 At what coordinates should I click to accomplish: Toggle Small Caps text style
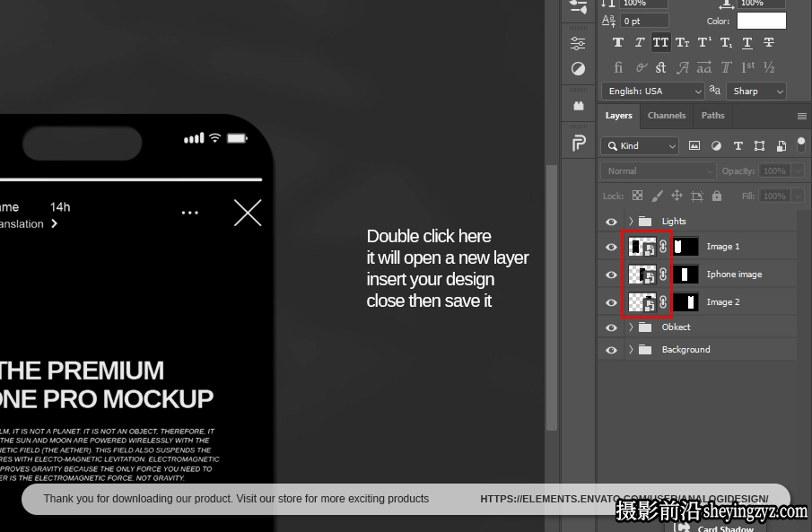coord(682,42)
